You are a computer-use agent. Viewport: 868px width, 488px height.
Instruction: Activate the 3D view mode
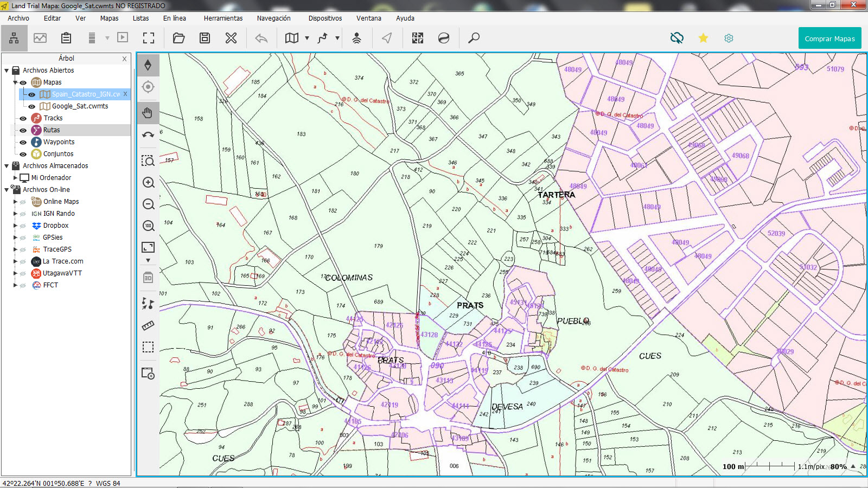(148, 278)
